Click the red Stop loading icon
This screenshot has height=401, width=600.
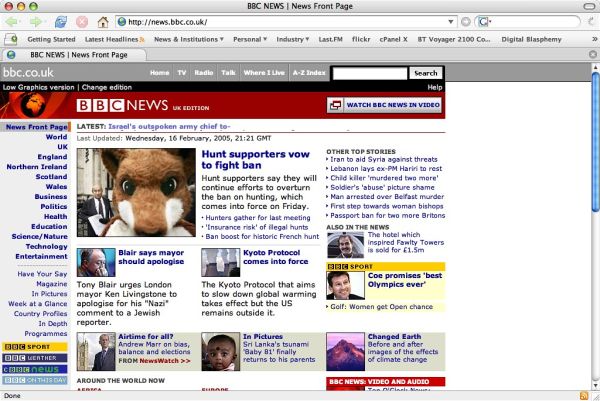tap(82, 22)
